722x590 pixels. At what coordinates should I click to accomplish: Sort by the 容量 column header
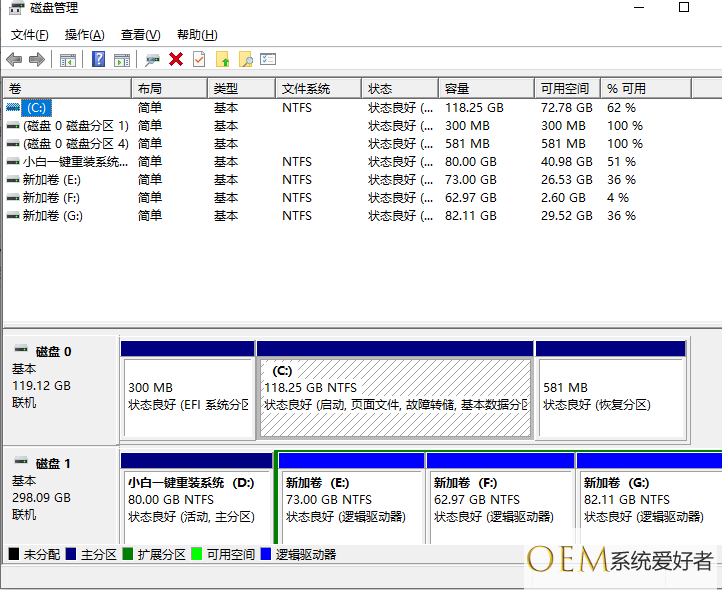tap(457, 89)
